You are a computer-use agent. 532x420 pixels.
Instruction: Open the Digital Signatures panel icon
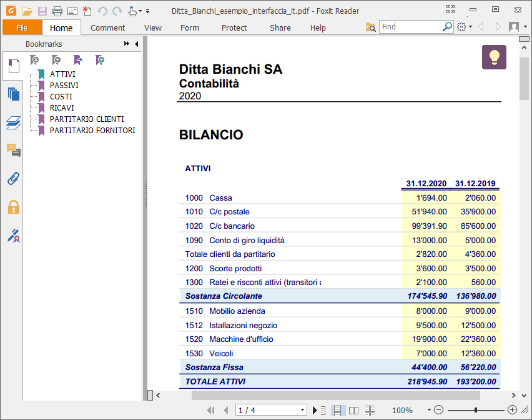pyautogui.click(x=14, y=235)
